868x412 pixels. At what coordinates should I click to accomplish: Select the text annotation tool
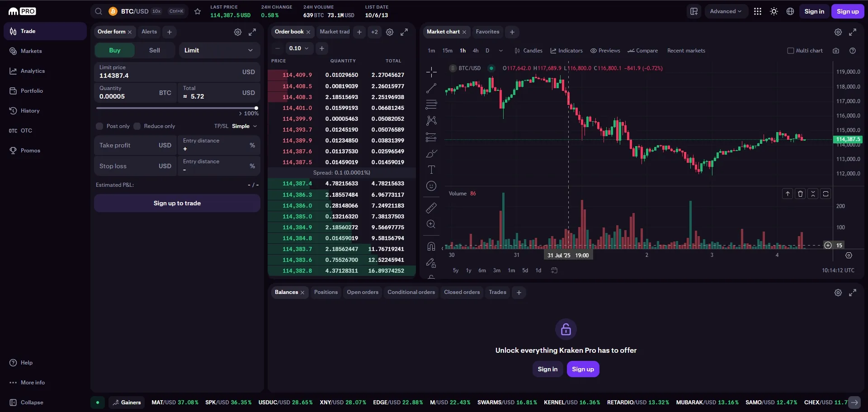(431, 170)
